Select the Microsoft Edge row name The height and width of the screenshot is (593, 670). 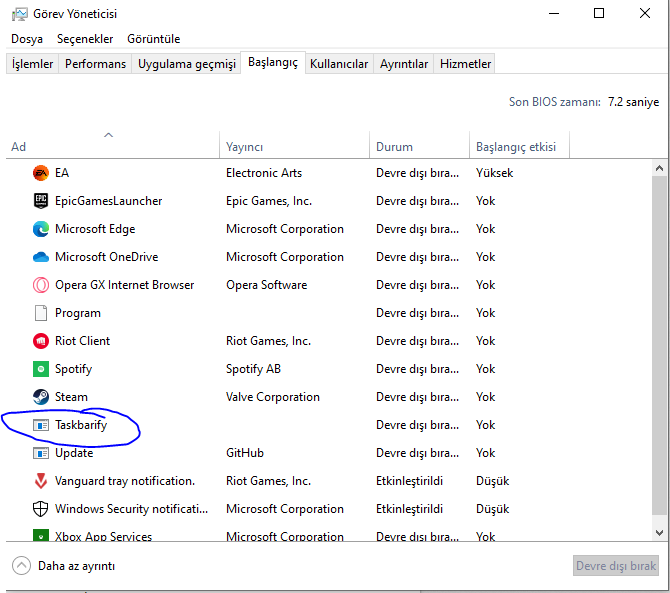pyautogui.click(x=95, y=229)
